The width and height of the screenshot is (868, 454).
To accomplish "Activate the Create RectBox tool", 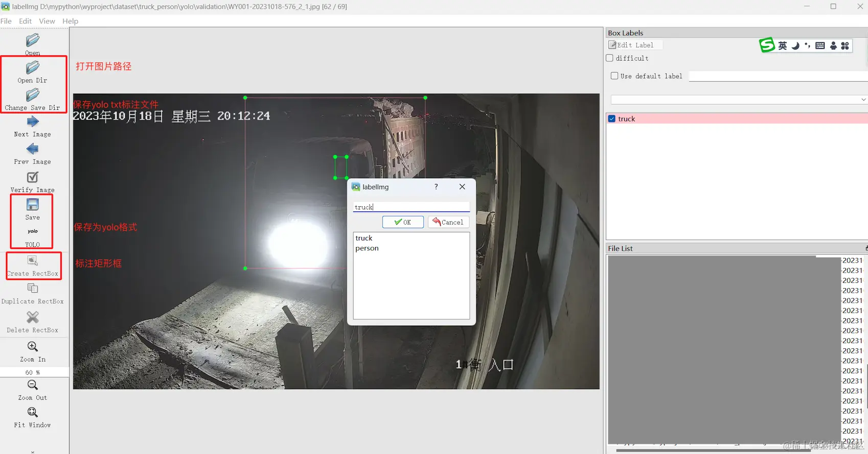I will pos(33,266).
